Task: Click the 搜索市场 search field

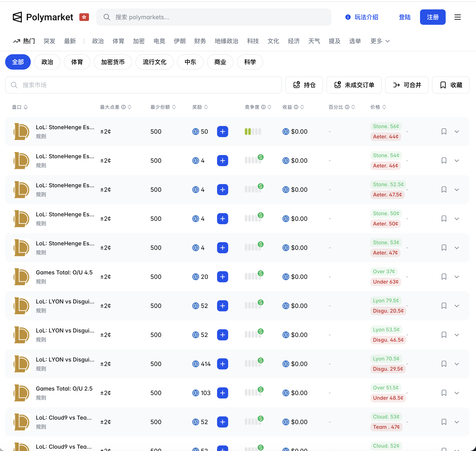Action: point(143,85)
